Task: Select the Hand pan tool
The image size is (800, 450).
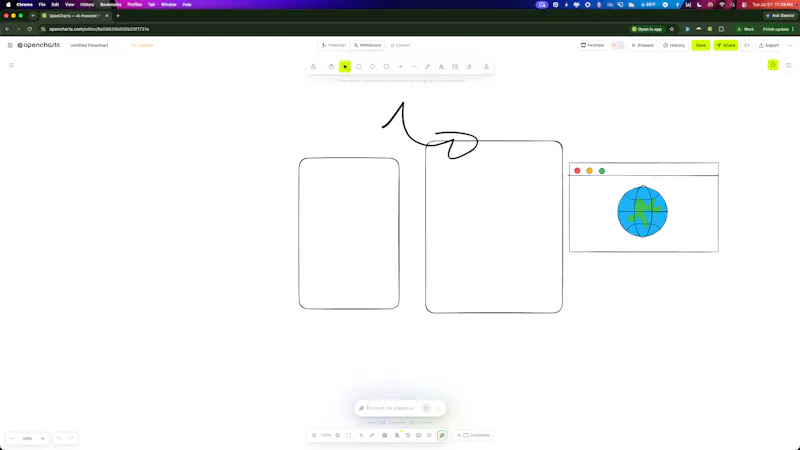Action: (x=331, y=67)
